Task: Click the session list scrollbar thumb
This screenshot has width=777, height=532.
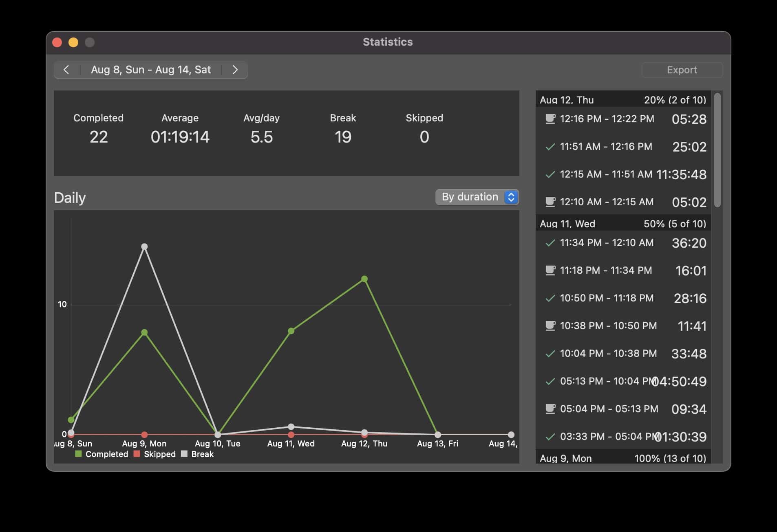Action: coord(717,150)
